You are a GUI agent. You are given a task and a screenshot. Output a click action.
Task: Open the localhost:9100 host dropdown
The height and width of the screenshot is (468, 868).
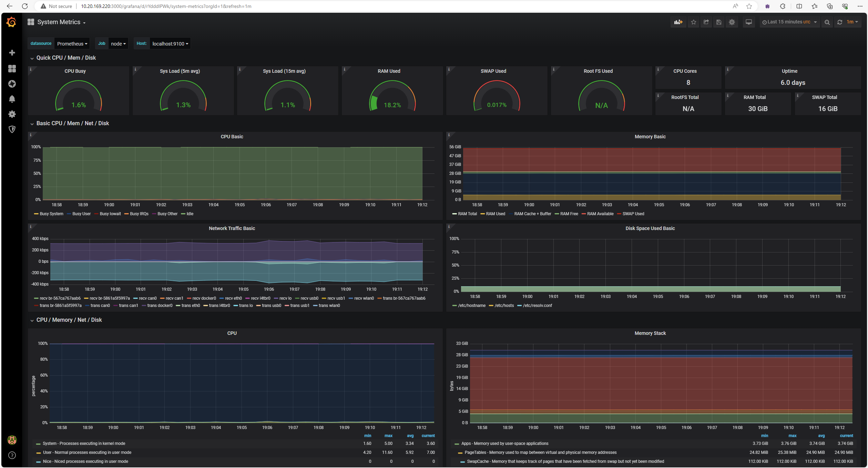pos(170,44)
